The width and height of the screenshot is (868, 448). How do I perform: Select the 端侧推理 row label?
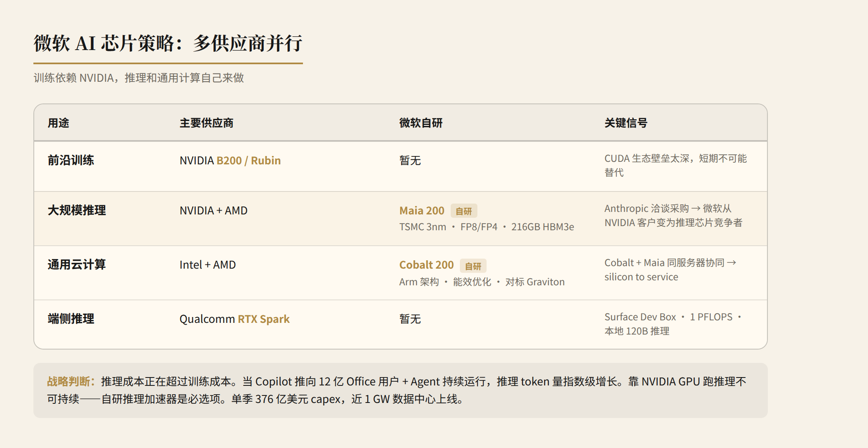tap(71, 319)
